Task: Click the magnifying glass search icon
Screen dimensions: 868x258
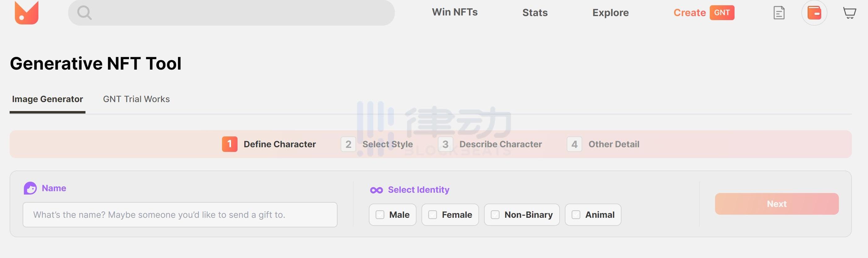Action: [x=84, y=13]
